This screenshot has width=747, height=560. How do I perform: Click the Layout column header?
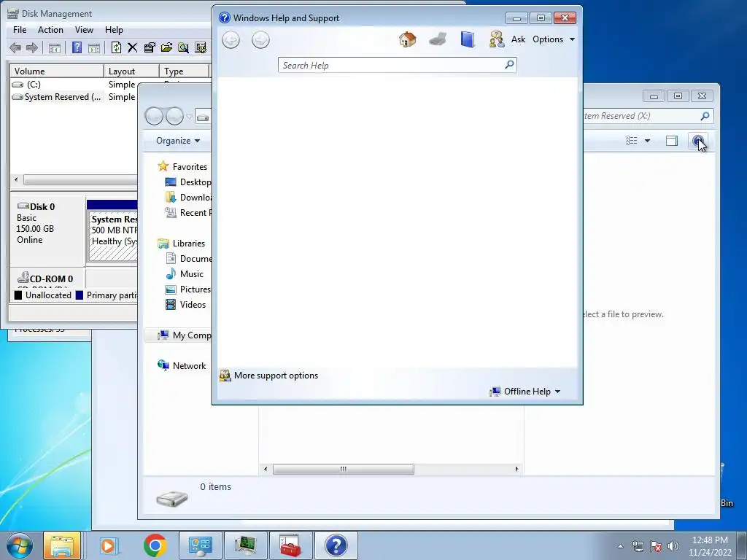pos(131,71)
